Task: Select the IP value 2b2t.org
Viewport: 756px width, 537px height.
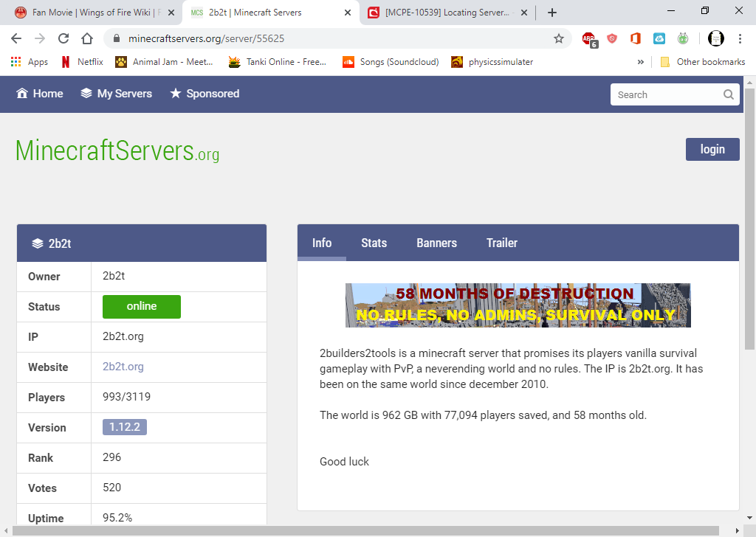Action: pyautogui.click(x=123, y=336)
